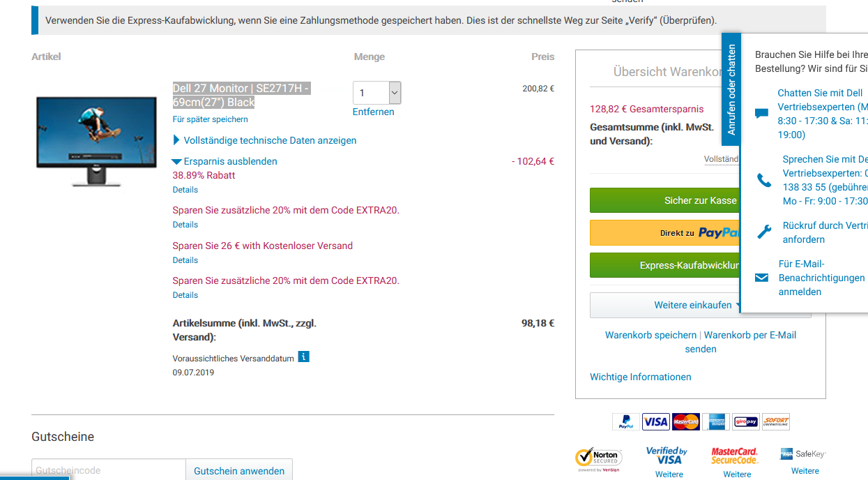Click the Dell monitor product thumbnail
This screenshot has height=480, width=868.
tap(96, 142)
